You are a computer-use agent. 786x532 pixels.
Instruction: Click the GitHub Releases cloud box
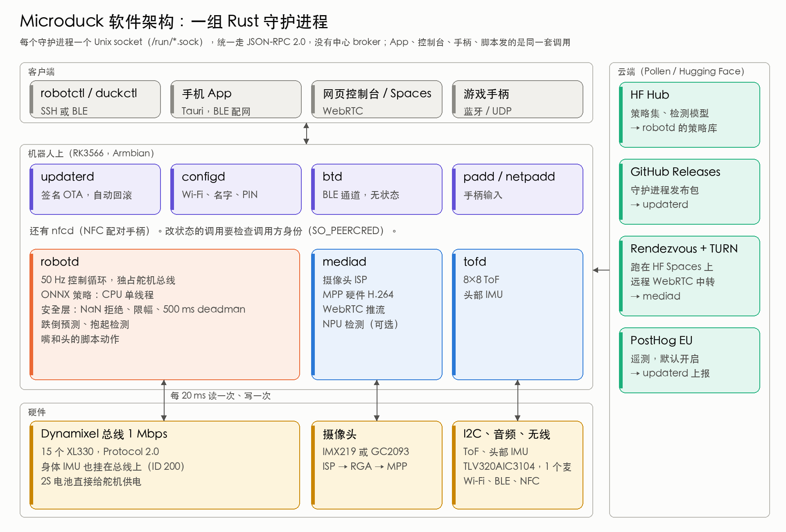[689, 192]
